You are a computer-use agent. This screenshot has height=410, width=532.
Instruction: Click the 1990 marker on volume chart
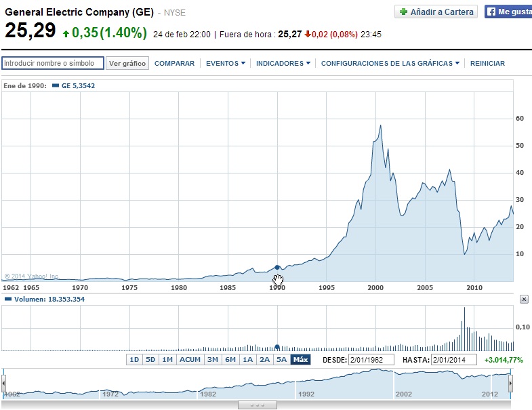277,347
